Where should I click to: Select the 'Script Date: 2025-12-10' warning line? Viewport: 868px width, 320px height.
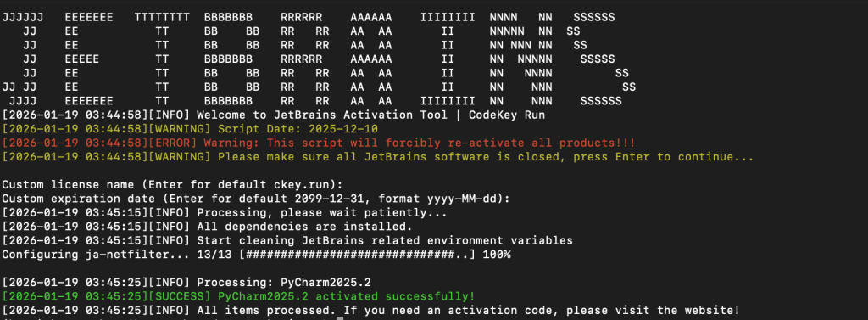pyautogui.click(x=191, y=129)
